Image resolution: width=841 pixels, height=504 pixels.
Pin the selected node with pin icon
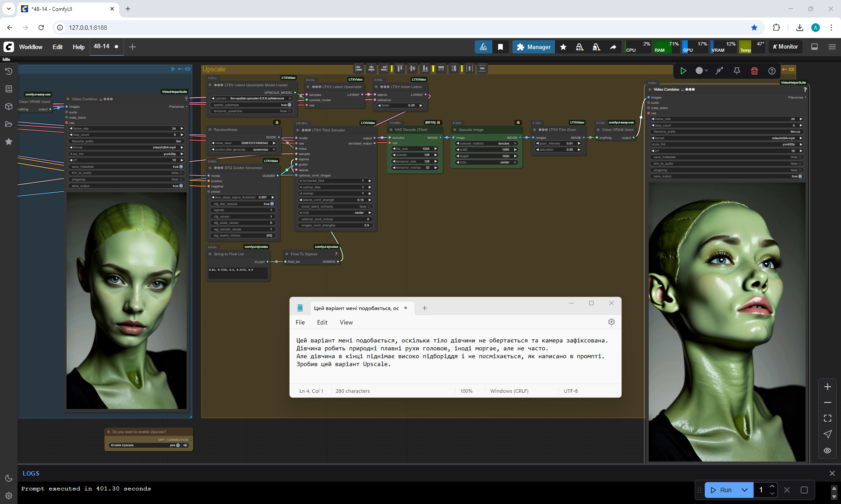pyautogui.click(x=737, y=71)
